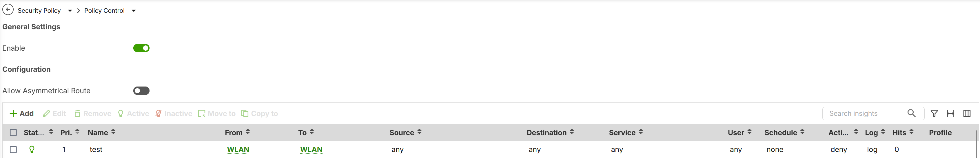Click the Policy Control breadcrumb item
The width and height of the screenshot is (980, 158).
[x=104, y=11]
